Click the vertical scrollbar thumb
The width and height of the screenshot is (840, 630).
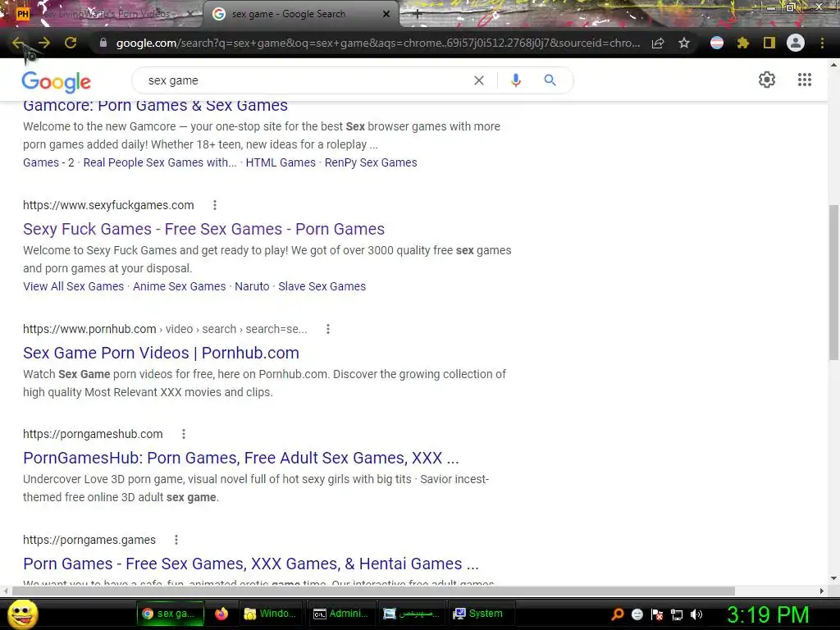click(833, 282)
